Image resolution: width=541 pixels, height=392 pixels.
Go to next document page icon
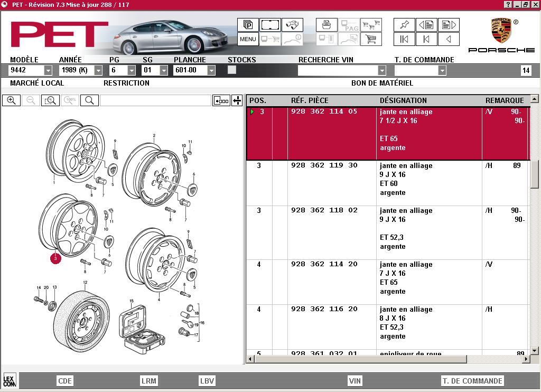(449, 25)
